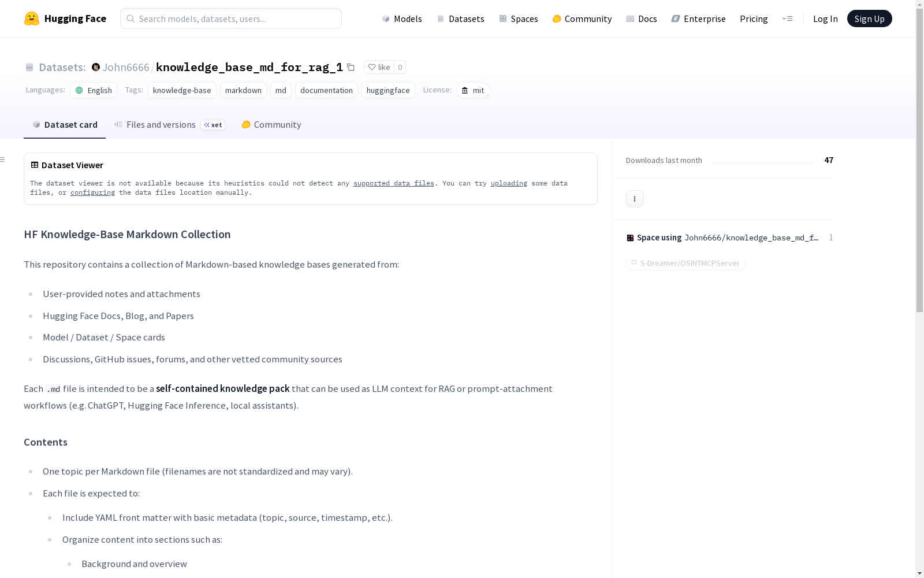Click the page scrollbar thumb
The height and width of the screenshot is (578, 924).
pos(919,161)
